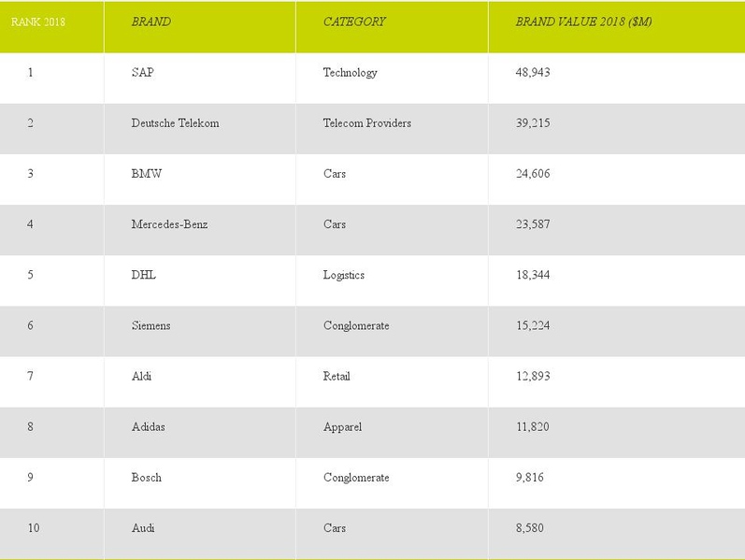Image resolution: width=745 pixels, height=560 pixels.
Task: Click the Telecom Providers category cell
Action: coord(366,123)
